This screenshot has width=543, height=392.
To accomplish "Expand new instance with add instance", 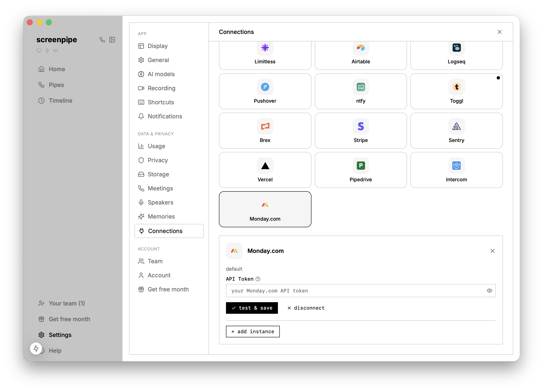I will pos(253,332).
